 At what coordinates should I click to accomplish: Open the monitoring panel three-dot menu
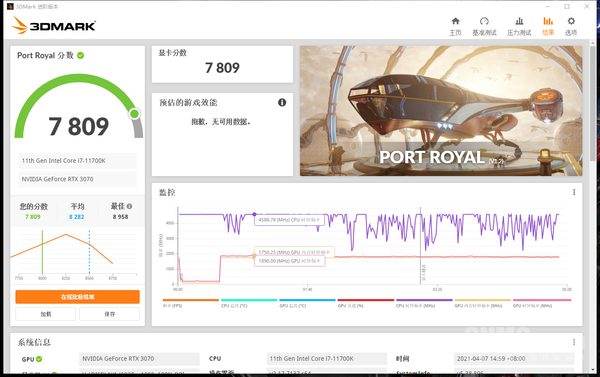[x=574, y=192]
